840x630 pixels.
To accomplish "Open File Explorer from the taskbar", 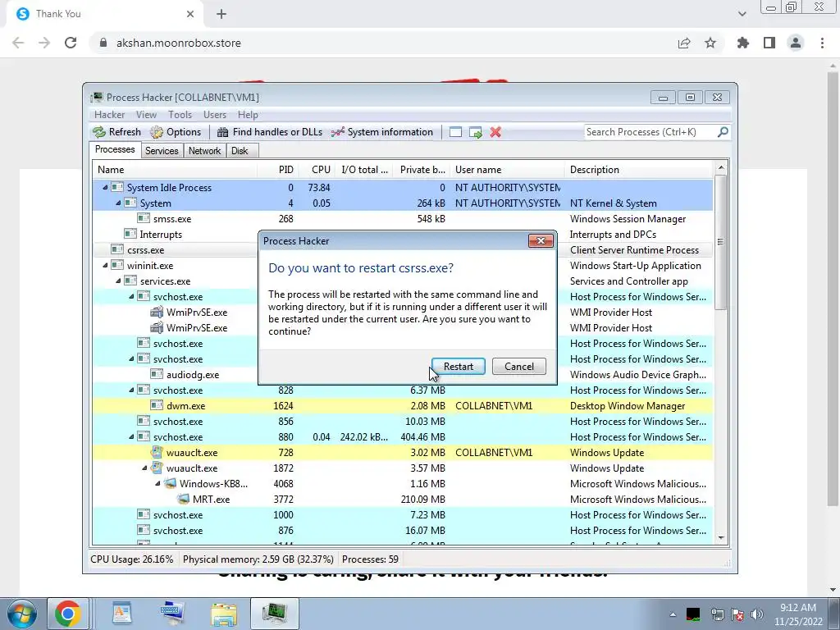I will point(224,614).
